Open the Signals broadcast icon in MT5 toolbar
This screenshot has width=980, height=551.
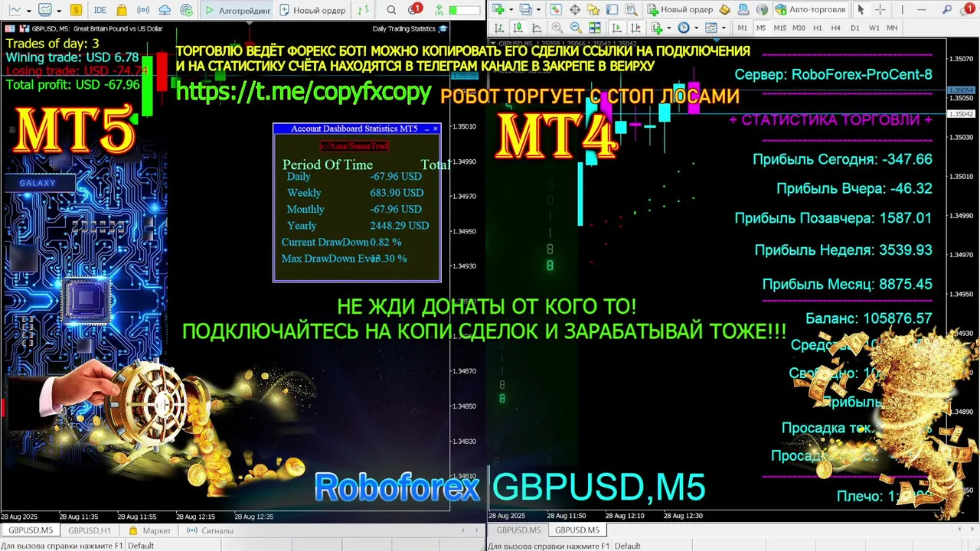[143, 10]
